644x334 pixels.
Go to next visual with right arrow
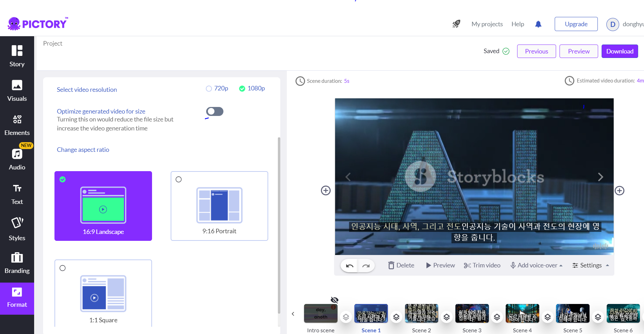(600, 177)
